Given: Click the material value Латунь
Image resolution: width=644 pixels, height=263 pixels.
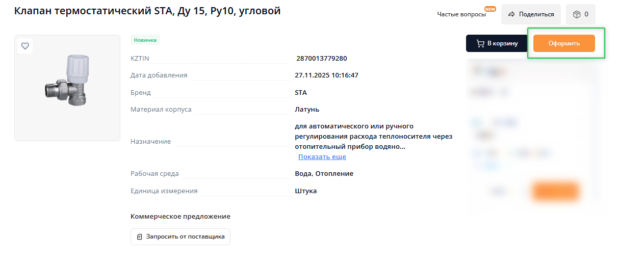Looking at the screenshot, I should click(x=307, y=110).
